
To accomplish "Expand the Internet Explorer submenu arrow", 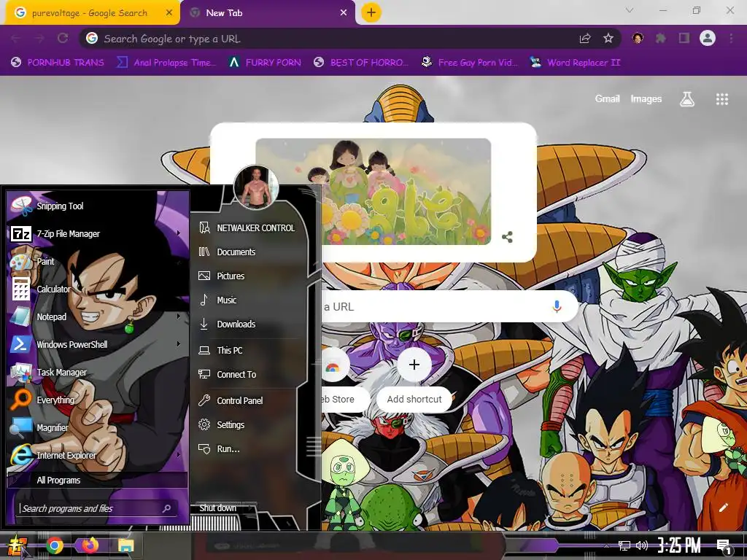I will [179, 455].
